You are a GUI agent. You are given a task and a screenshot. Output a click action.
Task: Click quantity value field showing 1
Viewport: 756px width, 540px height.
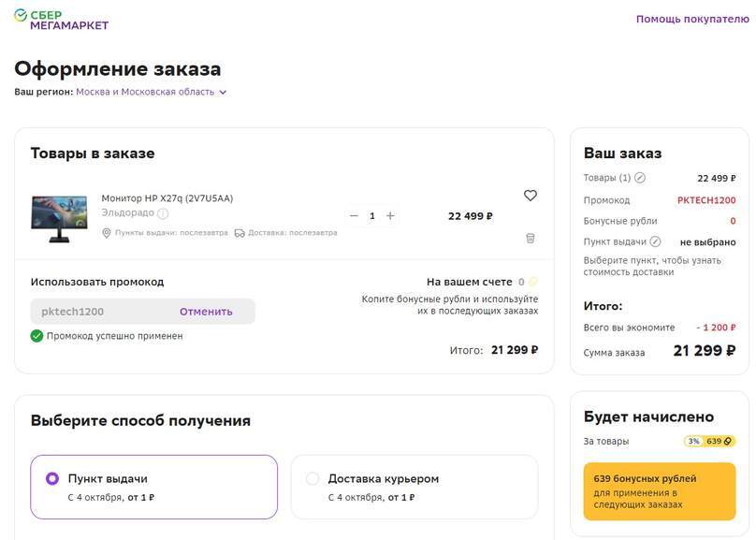372,216
